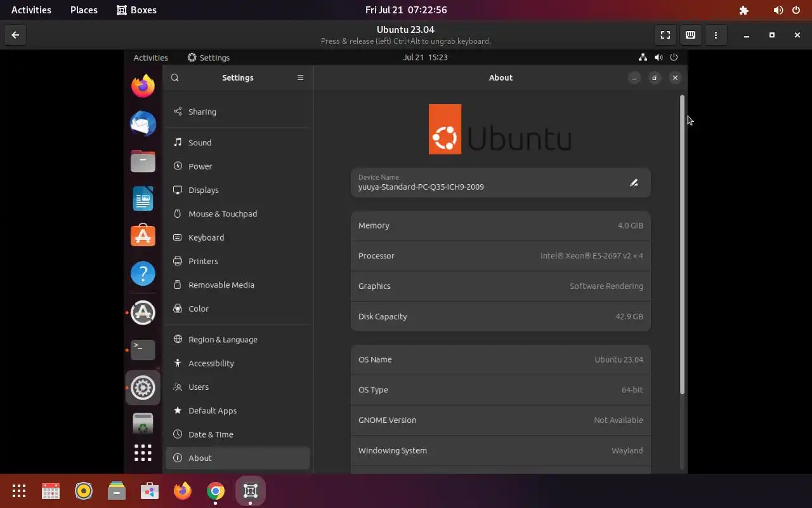Select Users in the sidebar

pyautogui.click(x=238, y=387)
